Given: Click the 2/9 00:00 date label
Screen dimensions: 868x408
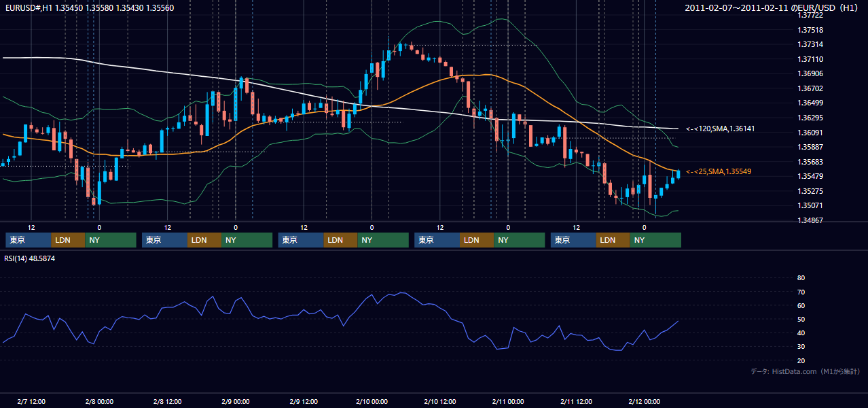Looking at the screenshot, I should (x=236, y=402).
